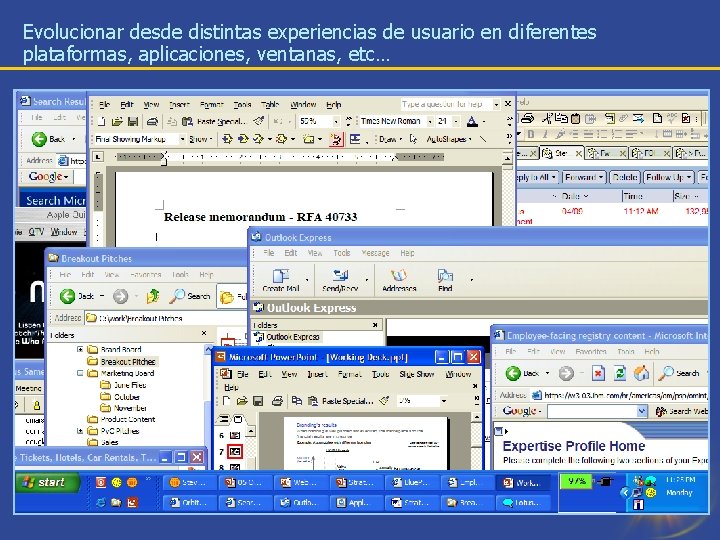
Task: Open the Table menu in Word
Action: (270, 105)
